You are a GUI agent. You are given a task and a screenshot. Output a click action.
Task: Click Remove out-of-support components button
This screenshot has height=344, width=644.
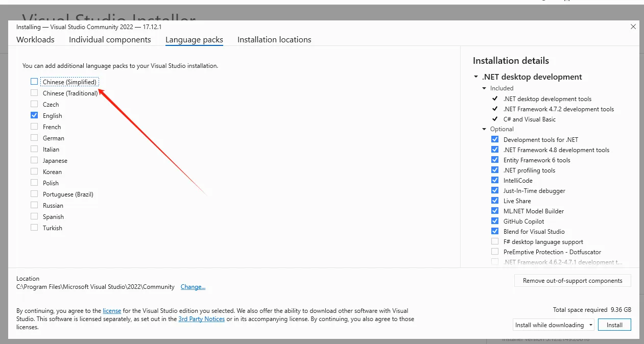(x=573, y=281)
